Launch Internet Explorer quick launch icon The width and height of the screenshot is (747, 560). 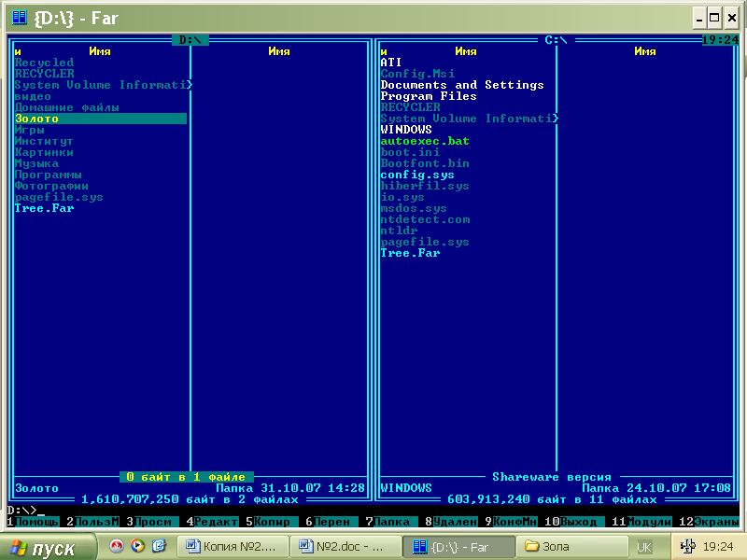pyautogui.click(x=159, y=546)
